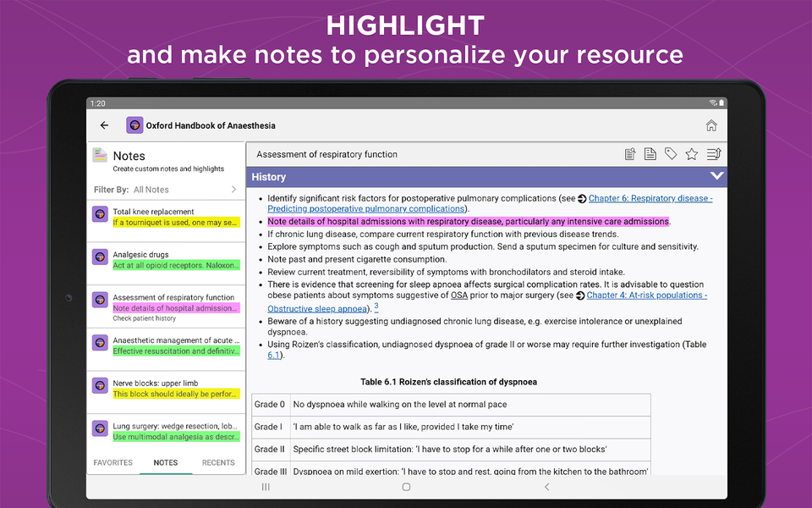
Task: Click the Notes panel icon
Action: tap(100, 155)
